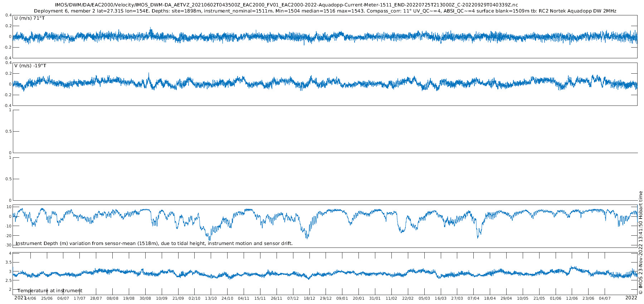Click the 06/07 date tick label
This screenshot has height=304, width=644.
point(63,298)
